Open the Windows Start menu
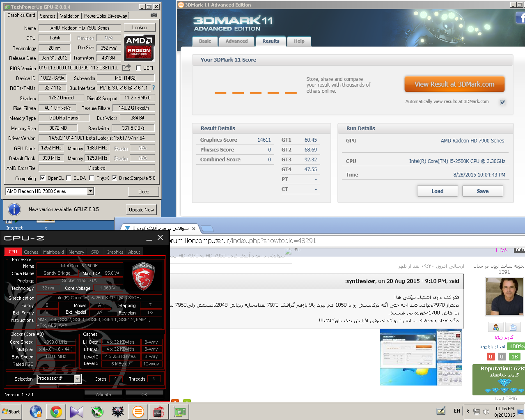525x420 pixels. tap(11, 411)
